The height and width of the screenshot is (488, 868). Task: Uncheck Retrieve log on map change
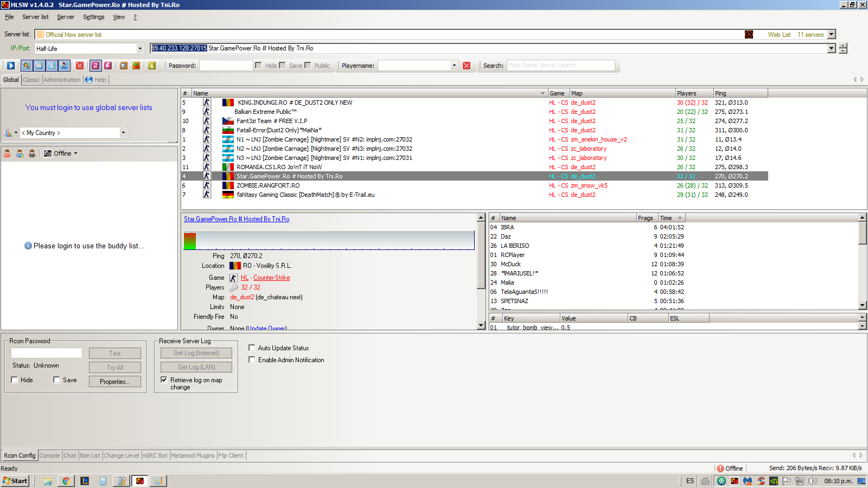[164, 380]
